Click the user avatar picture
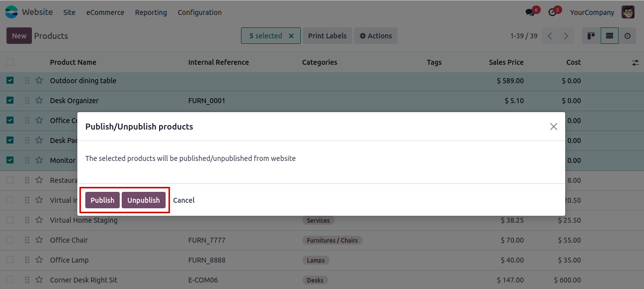644x289 pixels. [x=628, y=12]
